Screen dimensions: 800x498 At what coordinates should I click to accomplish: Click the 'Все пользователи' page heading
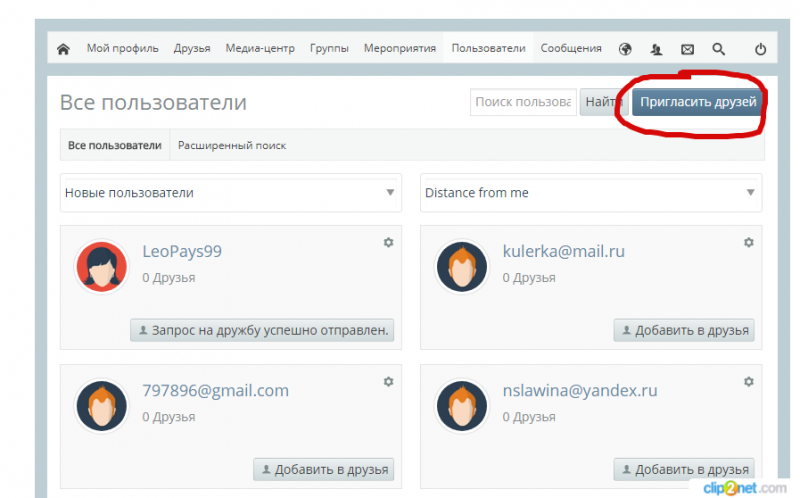[x=153, y=102]
